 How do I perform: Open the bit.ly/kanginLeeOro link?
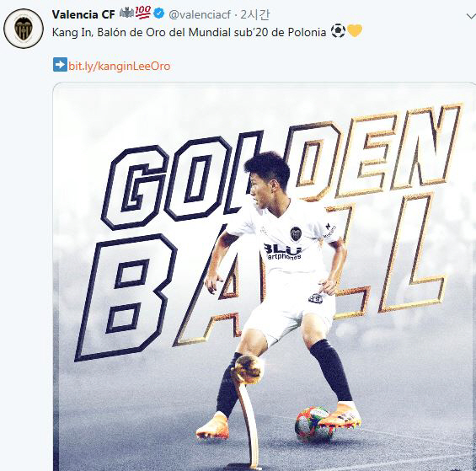(x=120, y=66)
